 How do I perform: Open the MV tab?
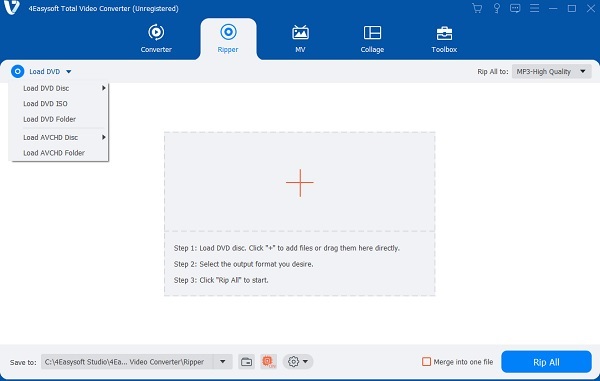click(x=300, y=39)
